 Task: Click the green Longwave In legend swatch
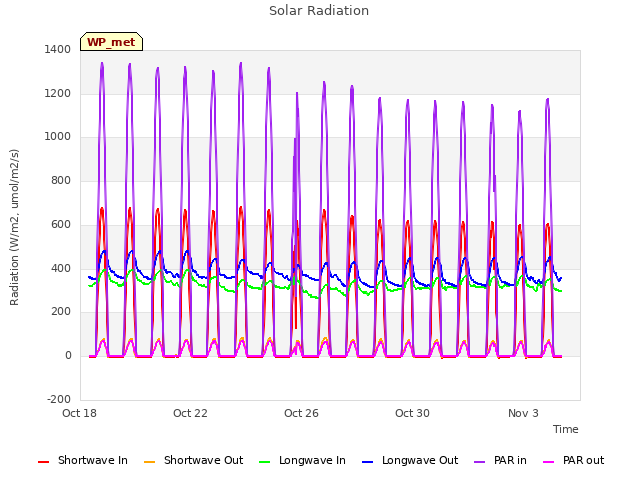pyautogui.click(x=264, y=462)
